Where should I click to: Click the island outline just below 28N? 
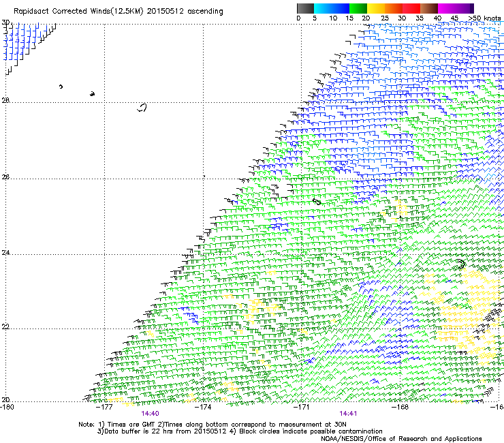click(142, 108)
